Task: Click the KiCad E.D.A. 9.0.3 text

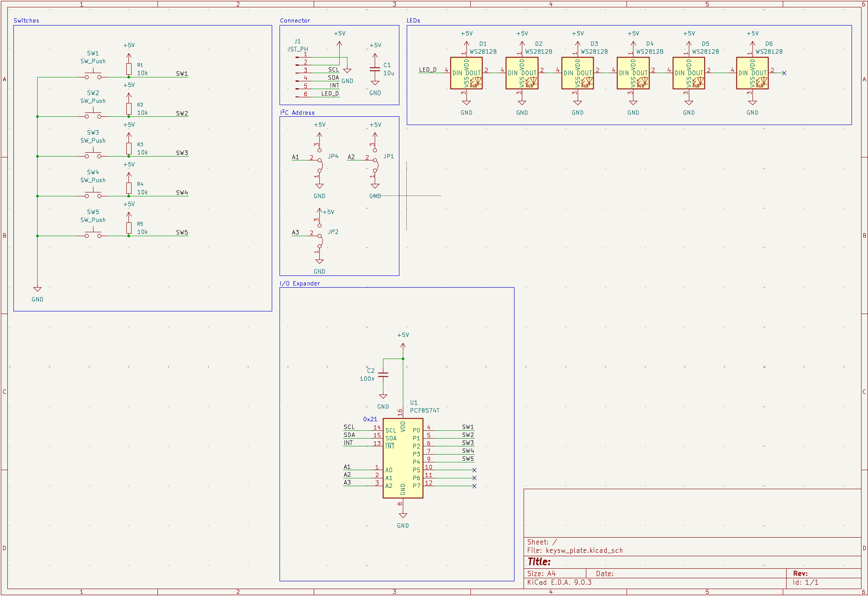Action: (559, 582)
